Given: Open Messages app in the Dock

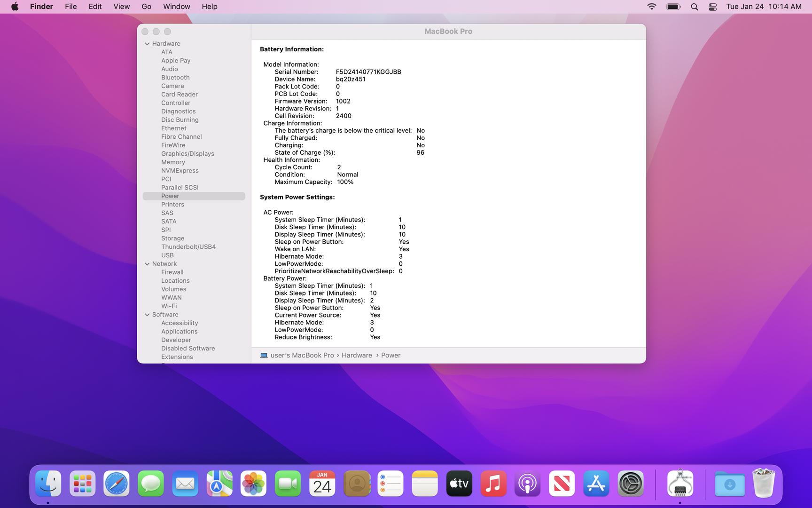Looking at the screenshot, I should (x=151, y=484).
